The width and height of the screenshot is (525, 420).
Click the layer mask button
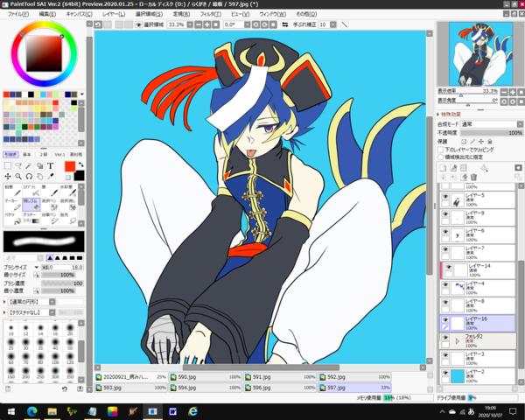click(518, 168)
